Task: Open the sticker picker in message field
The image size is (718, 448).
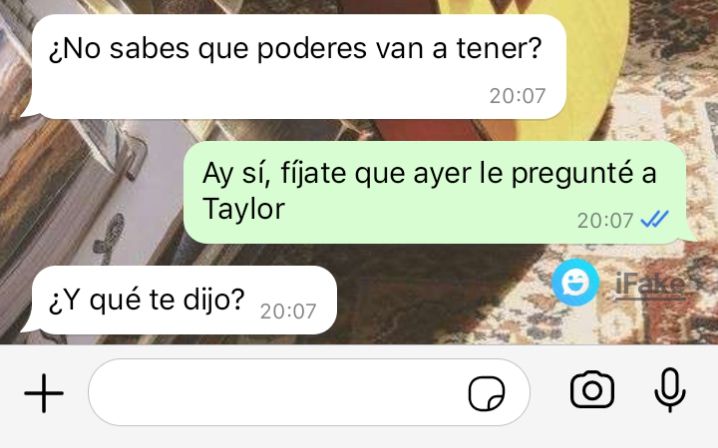Action: (486, 393)
